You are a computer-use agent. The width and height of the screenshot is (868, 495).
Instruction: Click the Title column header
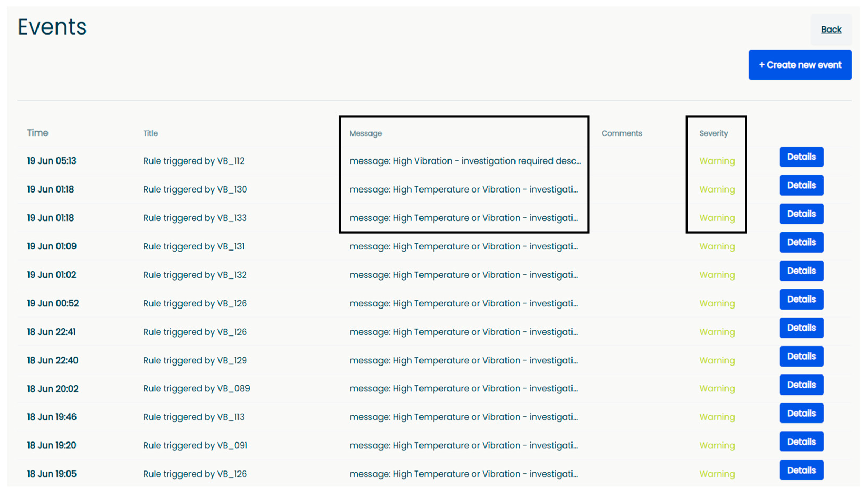(150, 133)
